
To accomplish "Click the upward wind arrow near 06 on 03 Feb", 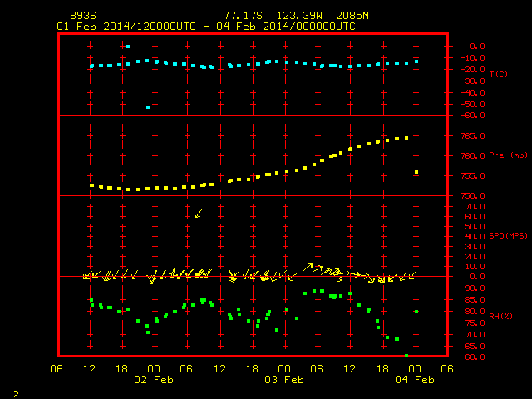I will [308, 267].
